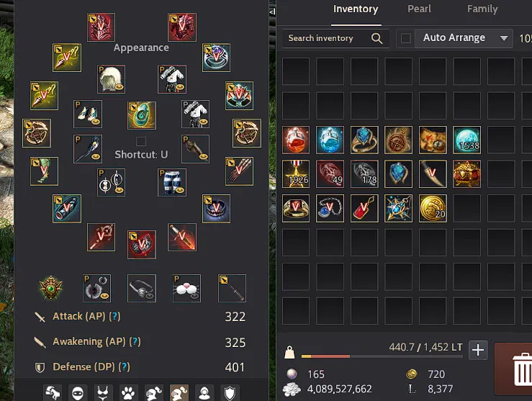Open the Auto Arrange dropdown arrow
The height and width of the screenshot is (401, 532).
[x=504, y=38]
